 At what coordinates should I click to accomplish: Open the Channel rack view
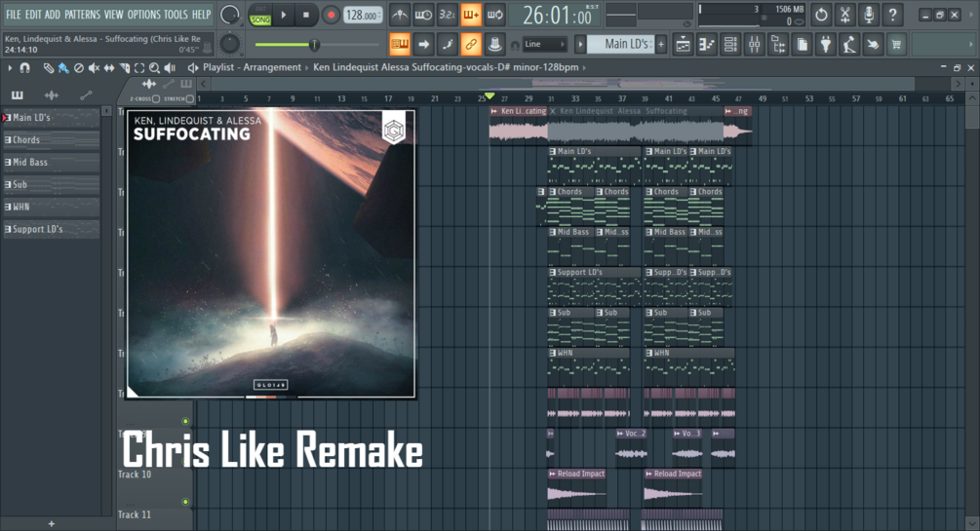click(x=730, y=45)
